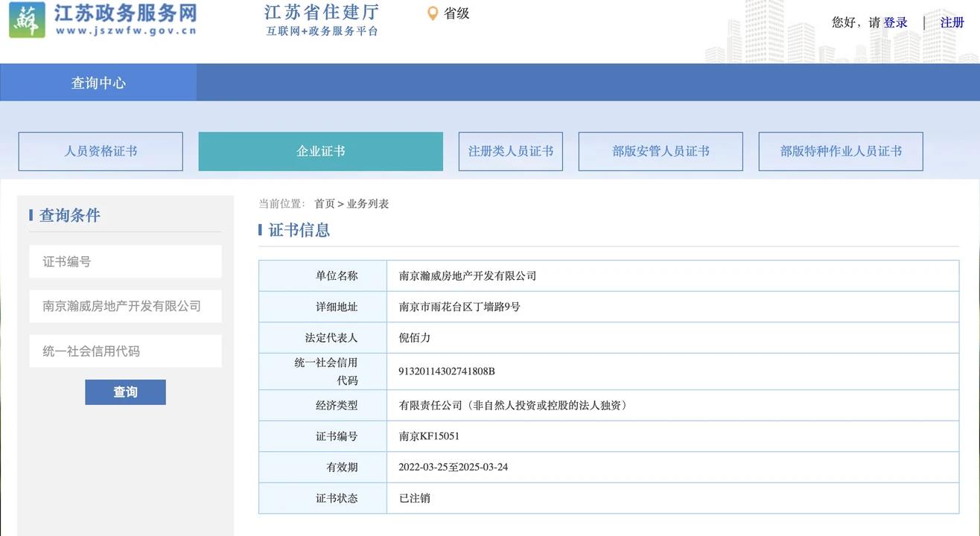Switch to 部版安管人员证书 tab
980x536 pixels.
661,151
